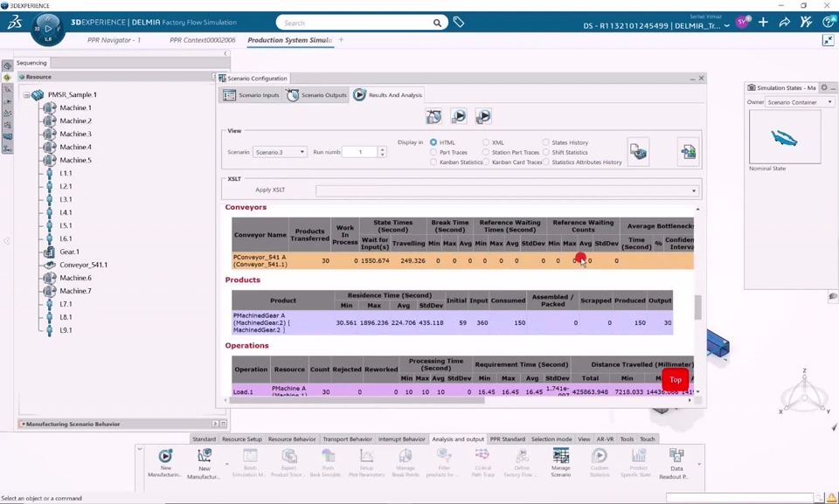This screenshot has width=839, height=504.
Task: Select the XML display option
Action: pos(486,142)
